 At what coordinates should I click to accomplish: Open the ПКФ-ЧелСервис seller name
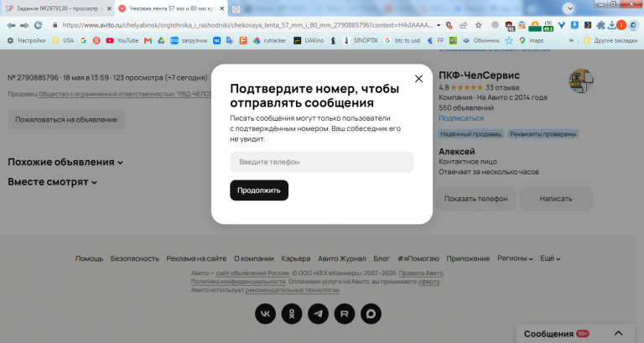click(479, 75)
